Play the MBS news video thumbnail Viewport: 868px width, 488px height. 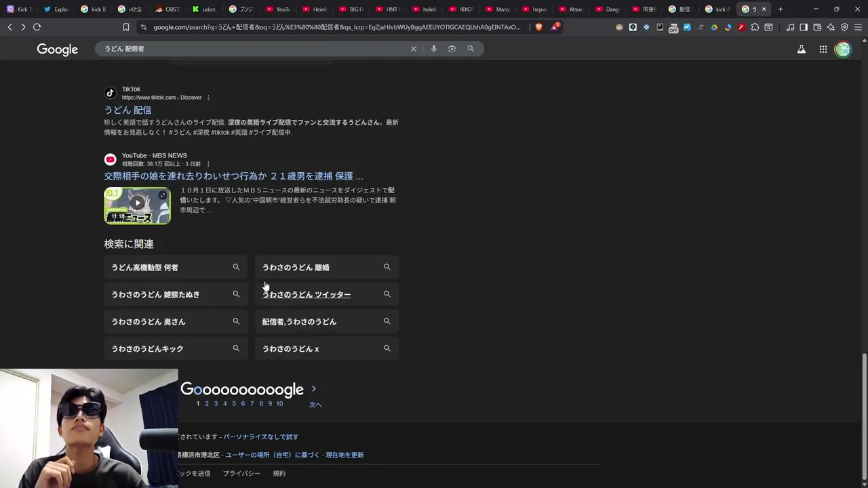[x=137, y=205]
